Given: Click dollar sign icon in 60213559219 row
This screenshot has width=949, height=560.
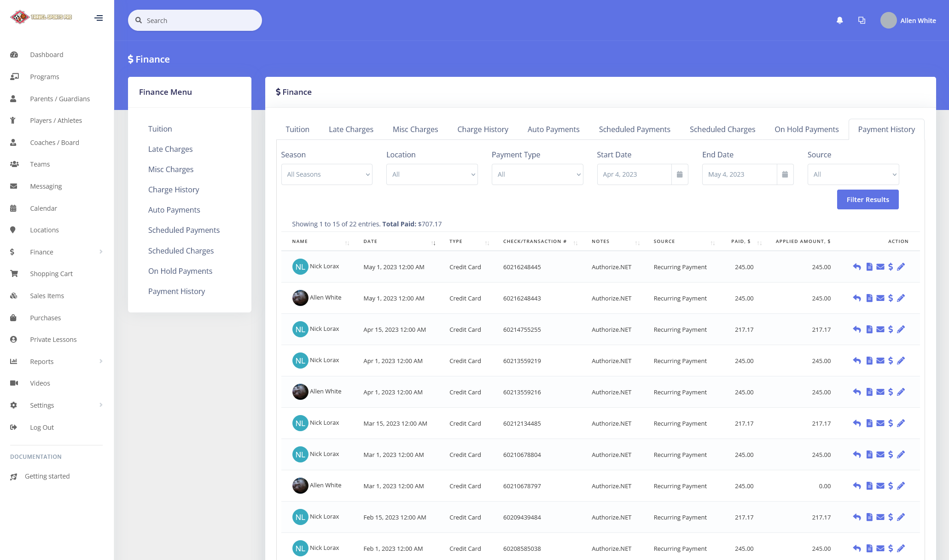Looking at the screenshot, I should 891,361.
